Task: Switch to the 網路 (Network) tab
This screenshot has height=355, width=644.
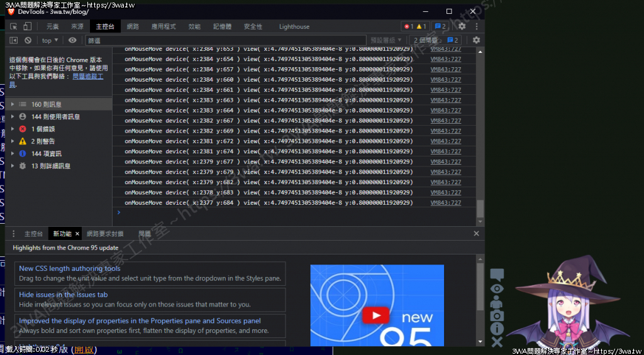Action: (133, 26)
